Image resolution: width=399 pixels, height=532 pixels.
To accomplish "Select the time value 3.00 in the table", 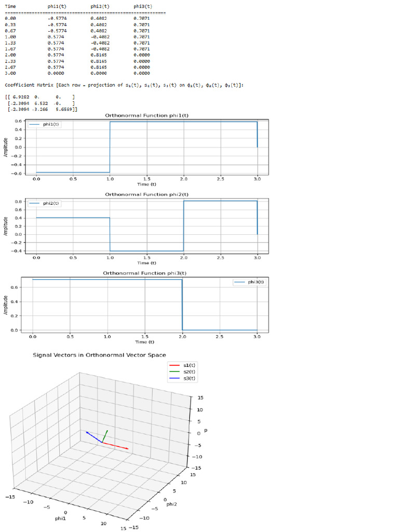I will coord(10,73).
